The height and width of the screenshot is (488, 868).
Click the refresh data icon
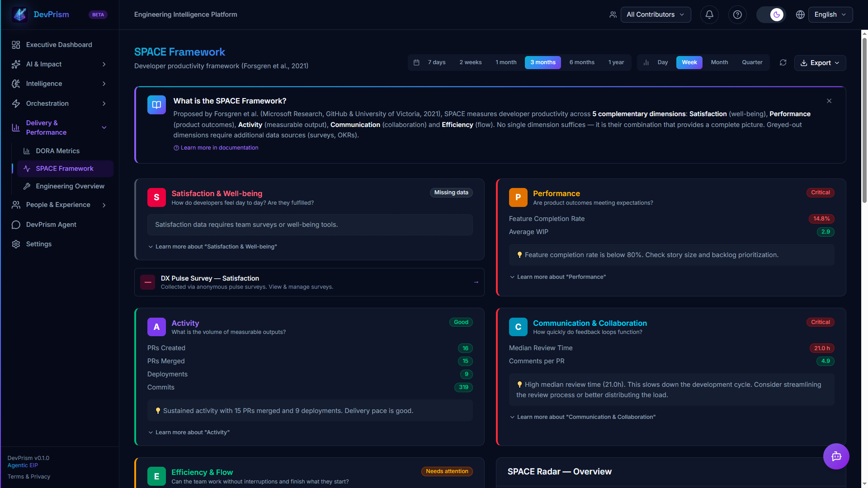coord(783,62)
